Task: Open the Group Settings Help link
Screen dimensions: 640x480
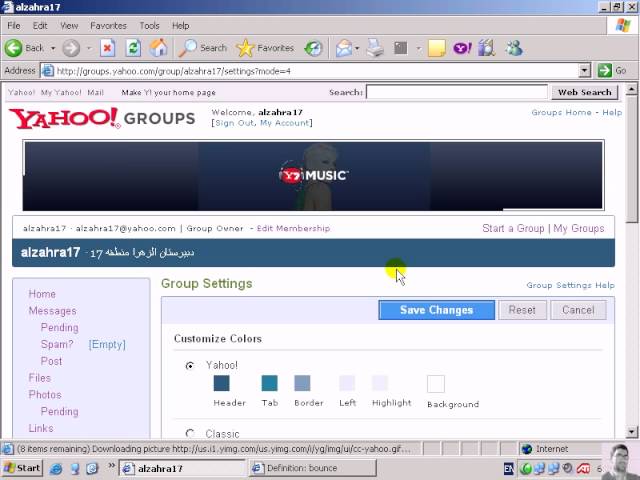Action: pos(570,285)
